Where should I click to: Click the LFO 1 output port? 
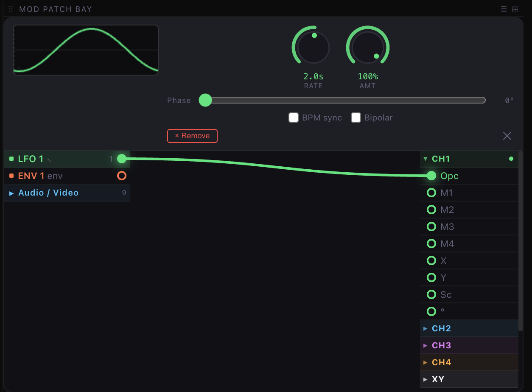122,159
